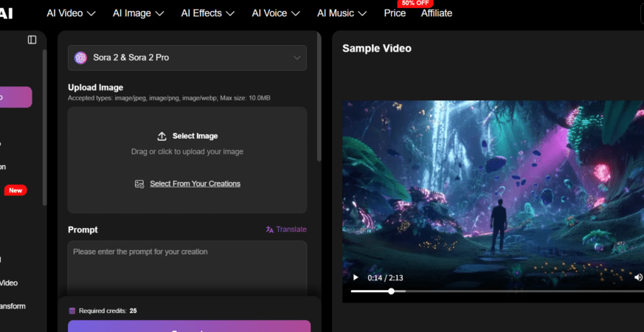Click the Translate icon above the prompt box
This screenshot has height=332, width=644.
point(270,229)
